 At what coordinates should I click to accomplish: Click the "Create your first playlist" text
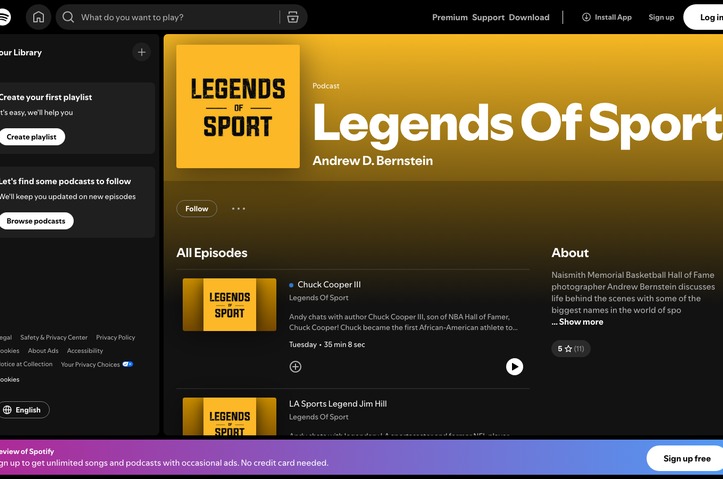46,97
